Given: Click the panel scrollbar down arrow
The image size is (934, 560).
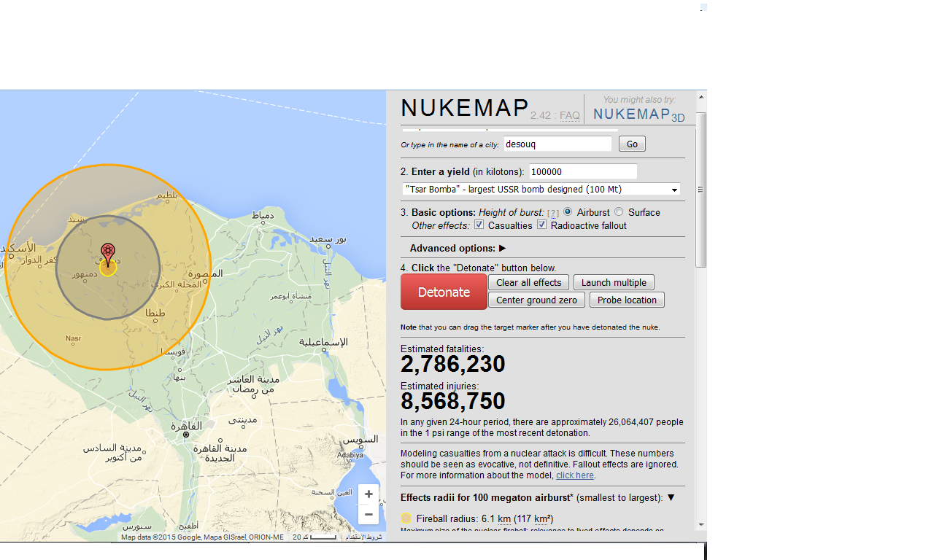Looking at the screenshot, I should click(701, 524).
